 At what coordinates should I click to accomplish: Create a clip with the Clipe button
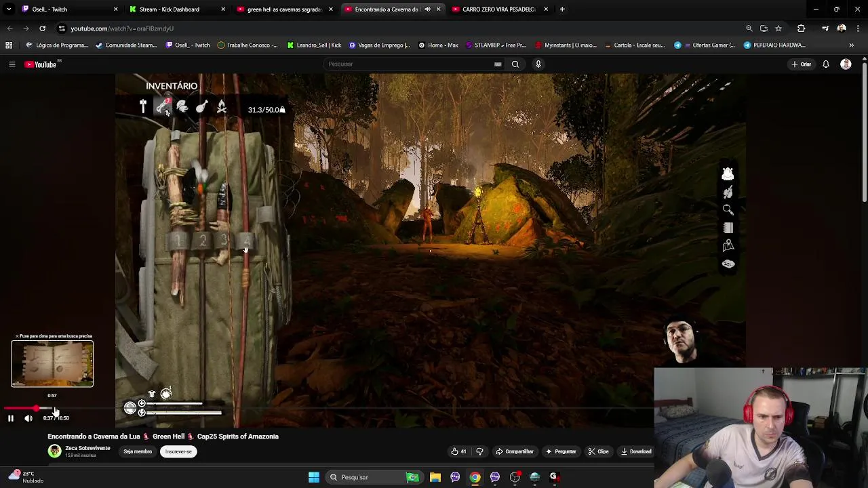(598, 451)
